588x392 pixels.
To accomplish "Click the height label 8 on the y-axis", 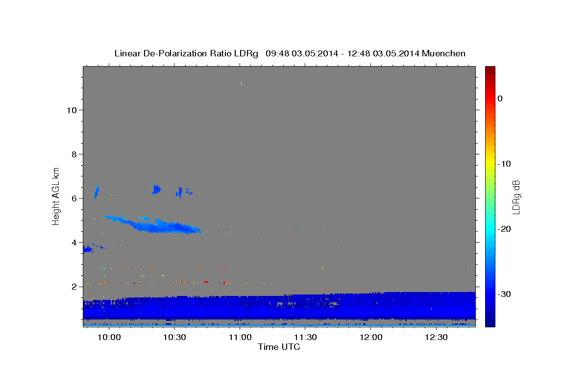I will point(74,154).
